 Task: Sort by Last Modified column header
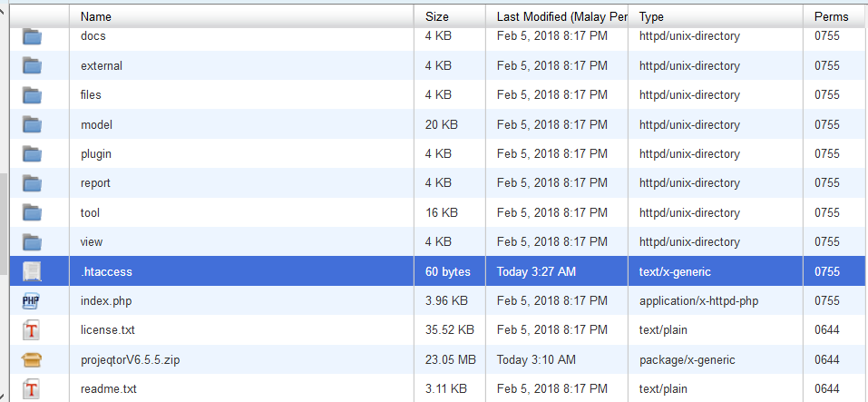coord(561,16)
